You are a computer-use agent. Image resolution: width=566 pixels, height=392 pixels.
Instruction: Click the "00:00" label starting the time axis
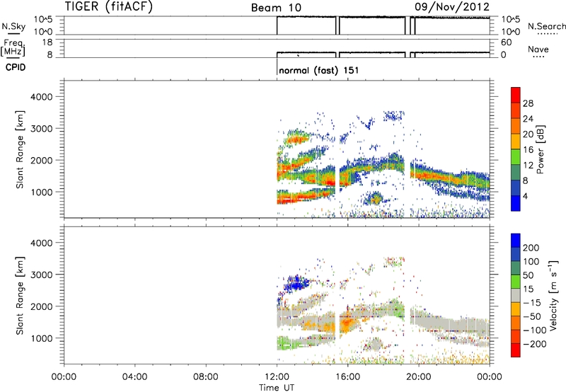64,377
